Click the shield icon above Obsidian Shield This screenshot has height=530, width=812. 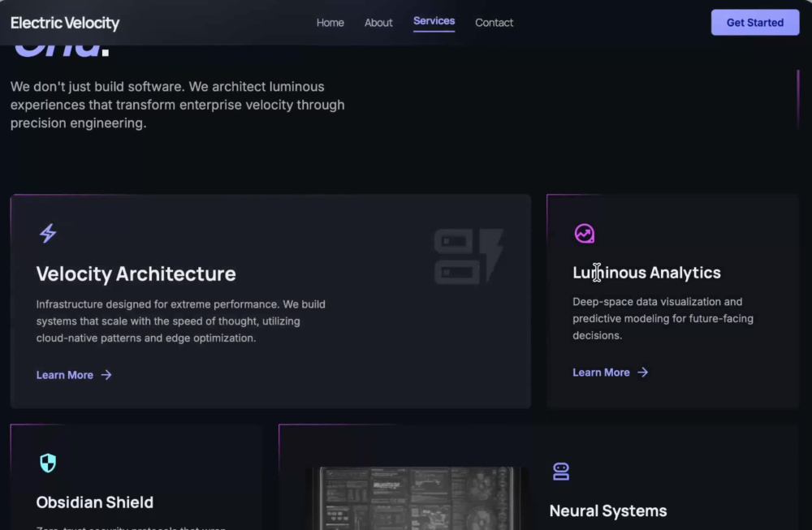point(48,463)
